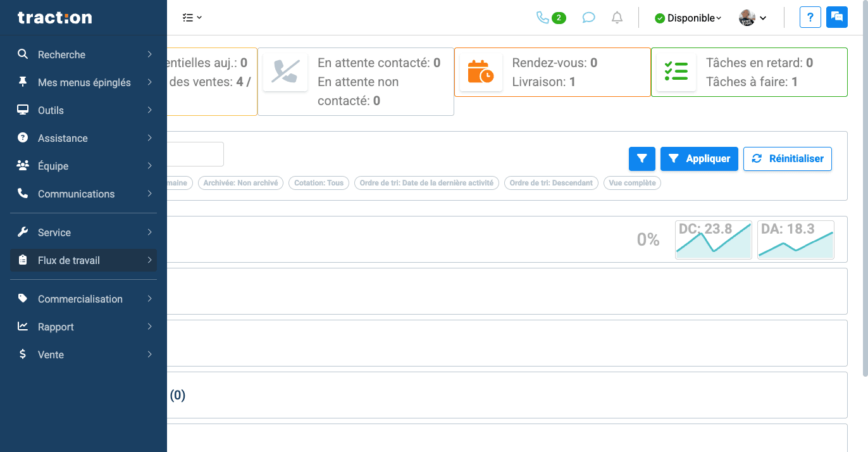Click the orange calendar clock icon
The image size is (868, 452).
point(481,72)
